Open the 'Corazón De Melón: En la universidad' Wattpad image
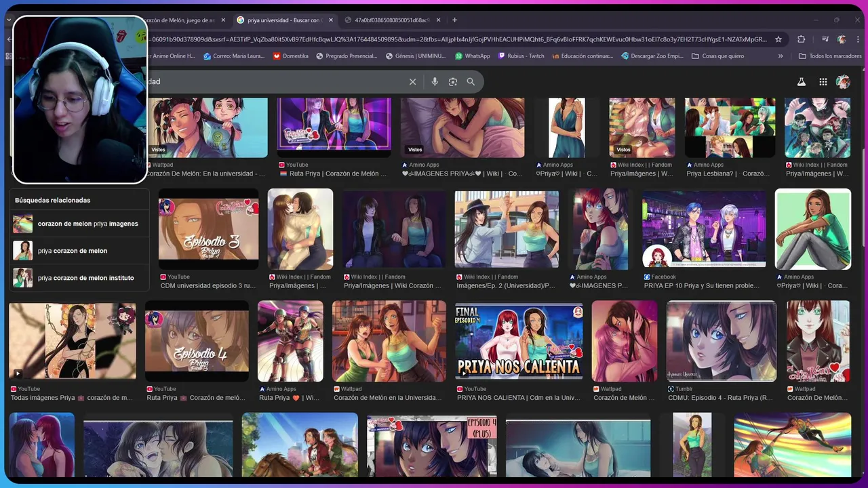This screenshot has height=488, width=868. (x=207, y=127)
